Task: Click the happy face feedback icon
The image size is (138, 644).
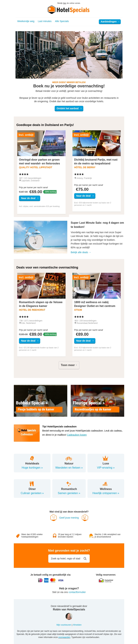Action: [x=85, y=518]
